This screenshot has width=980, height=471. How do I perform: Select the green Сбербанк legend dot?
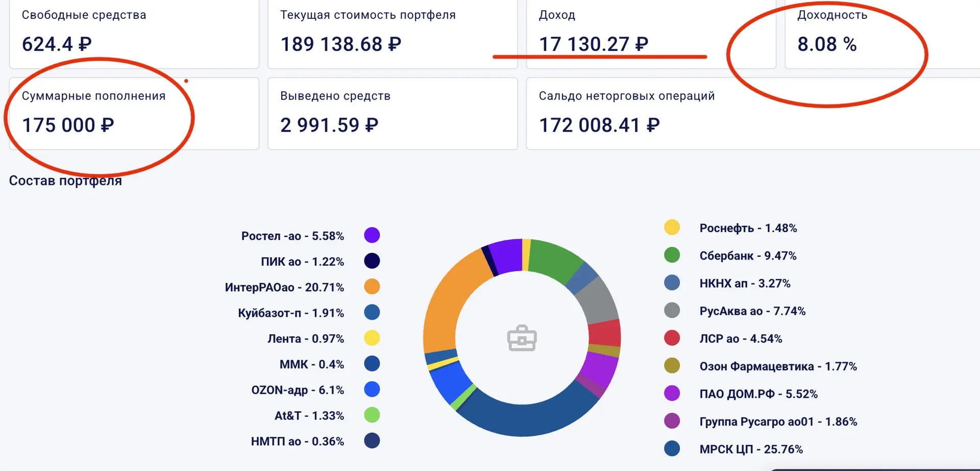point(672,255)
